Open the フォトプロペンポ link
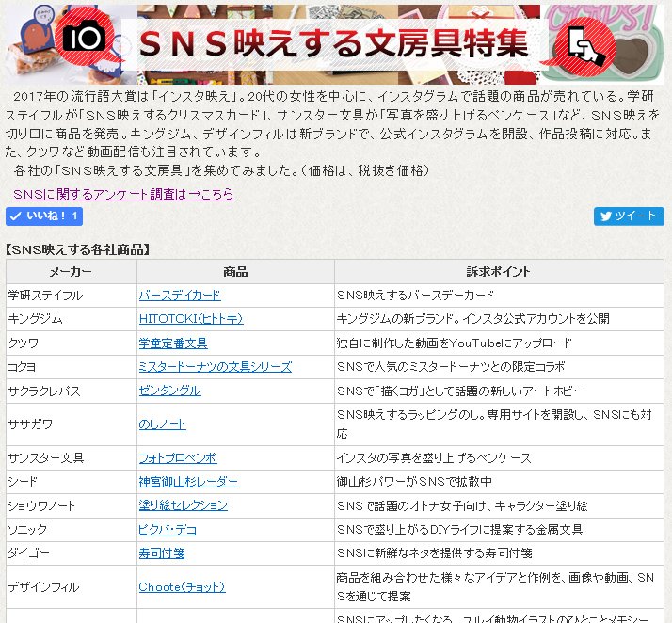 178,458
